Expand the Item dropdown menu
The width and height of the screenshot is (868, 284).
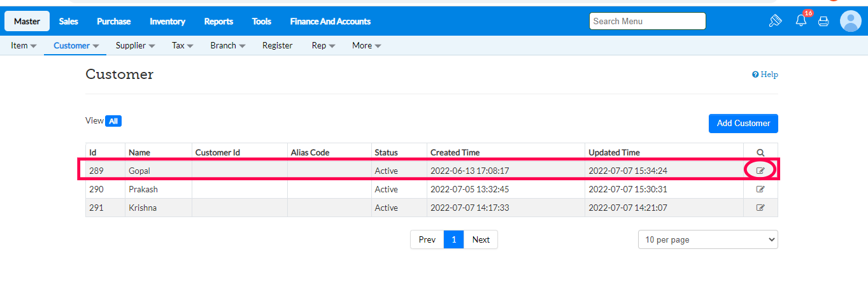[x=24, y=46]
